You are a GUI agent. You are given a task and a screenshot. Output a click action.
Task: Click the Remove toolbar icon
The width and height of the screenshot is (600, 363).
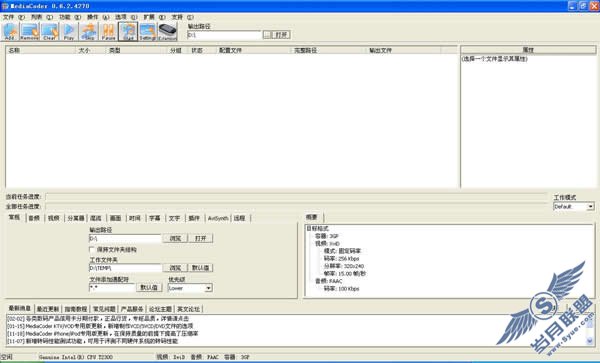tap(30, 31)
